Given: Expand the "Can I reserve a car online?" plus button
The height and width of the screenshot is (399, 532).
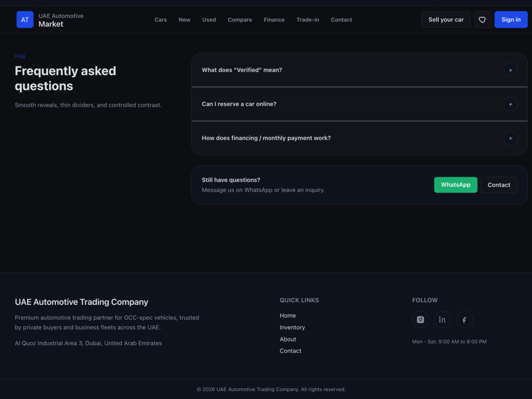Looking at the screenshot, I should click(510, 104).
